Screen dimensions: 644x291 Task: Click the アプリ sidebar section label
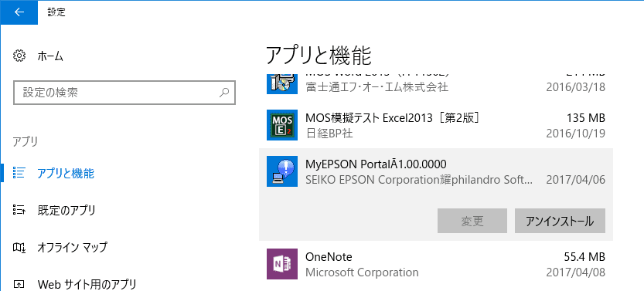26,142
